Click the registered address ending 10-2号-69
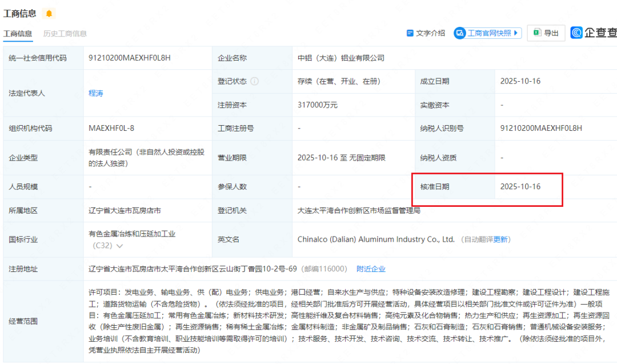This screenshot has height=364, width=617. pos(193,269)
